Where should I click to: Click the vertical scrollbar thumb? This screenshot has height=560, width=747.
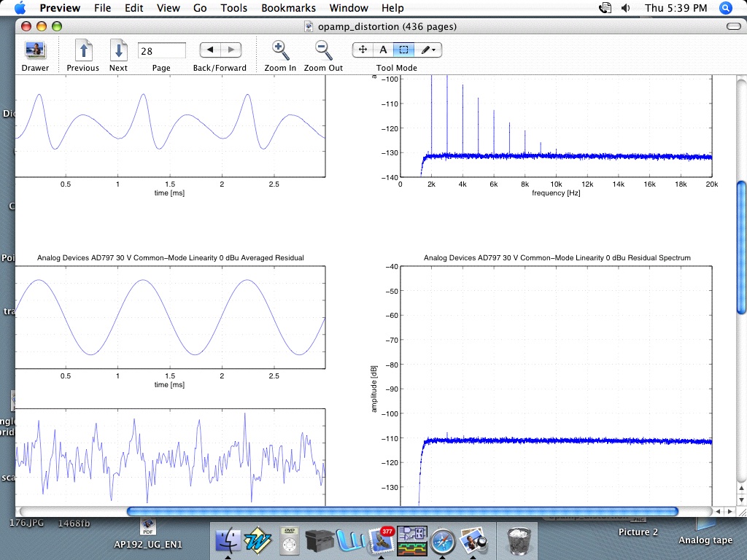[x=741, y=248]
